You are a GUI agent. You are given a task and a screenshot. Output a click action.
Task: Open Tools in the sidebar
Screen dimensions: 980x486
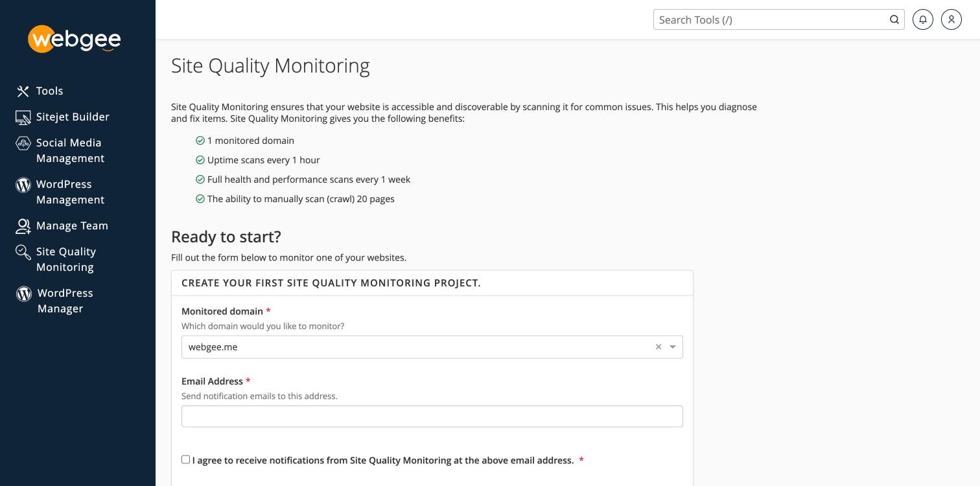(x=49, y=91)
